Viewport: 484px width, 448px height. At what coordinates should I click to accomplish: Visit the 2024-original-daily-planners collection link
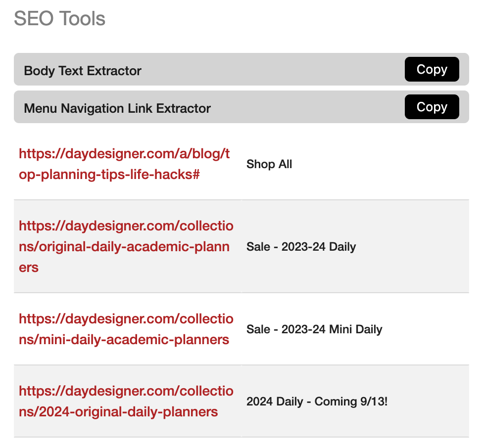(126, 402)
